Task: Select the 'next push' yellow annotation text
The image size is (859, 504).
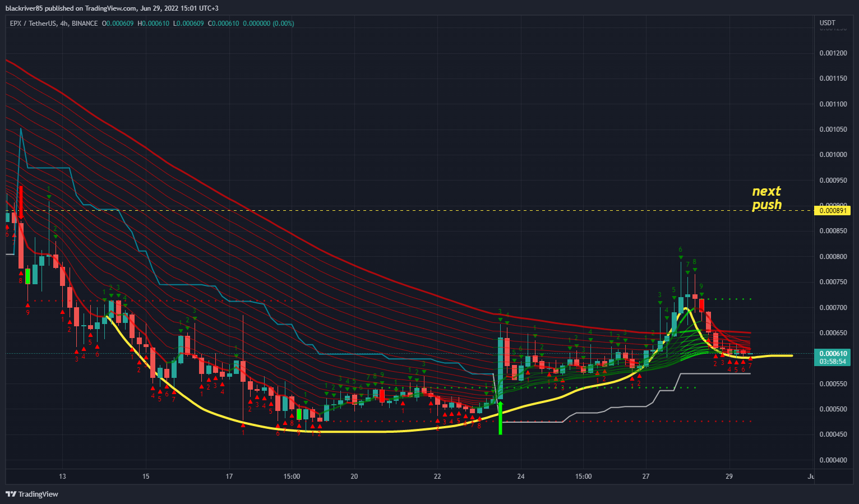Action: click(x=766, y=198)
